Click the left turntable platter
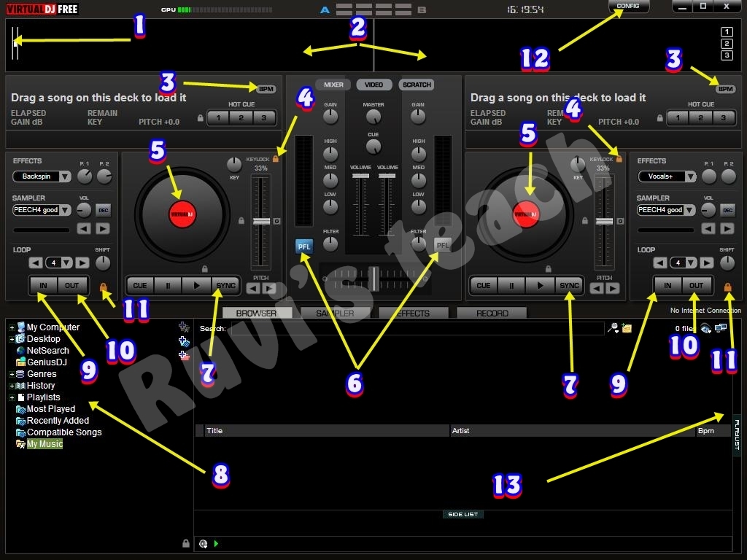The height and width of the screenshot is (560, 747). pos(182,214)
